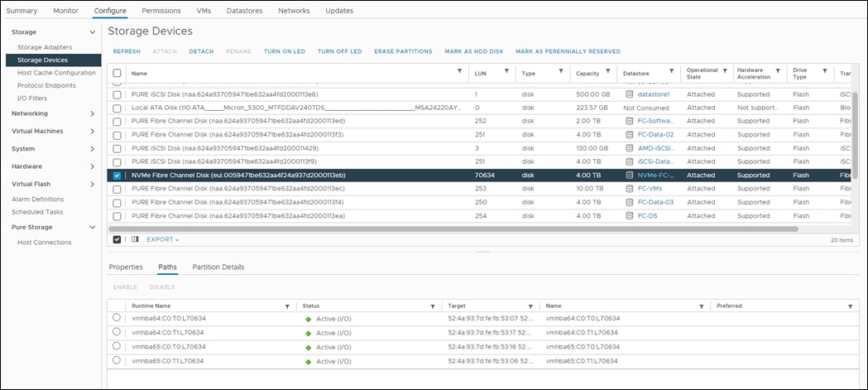Viewport: 868px width, 390px height.
Task: Click Turn Off LED
Action: 340,51
